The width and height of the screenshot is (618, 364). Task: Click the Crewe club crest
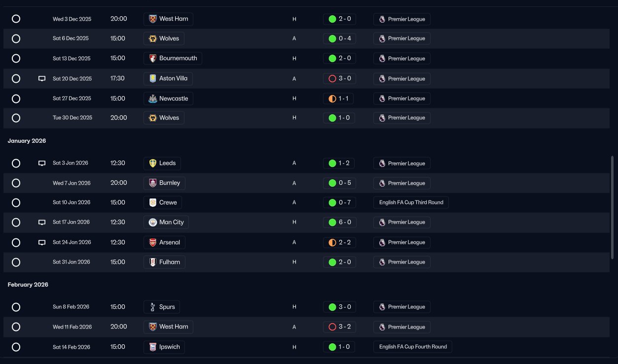(x=153, y=202)
